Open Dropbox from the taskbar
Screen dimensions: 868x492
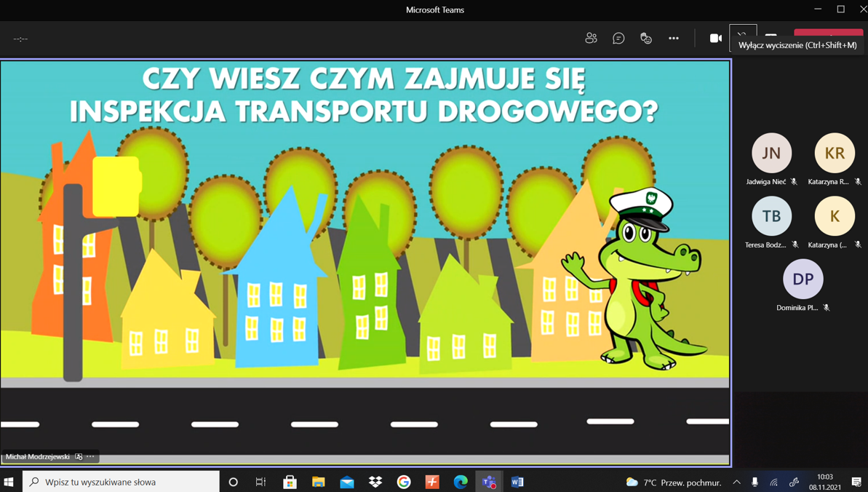pos(375,482)
